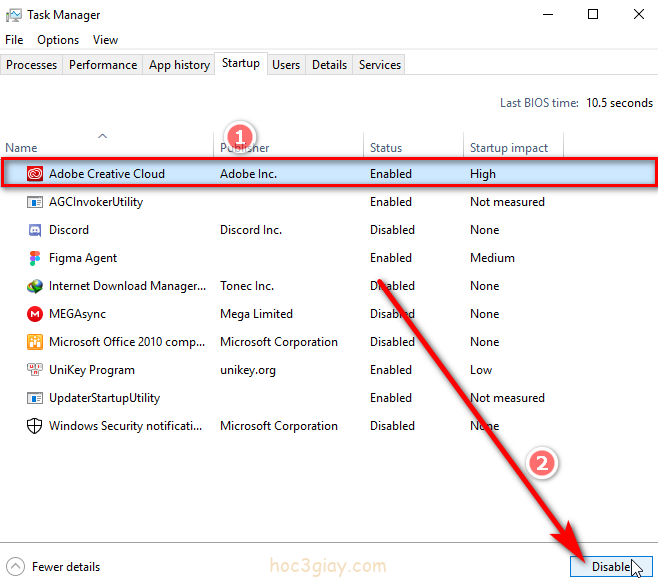This screenshot has height=587, width=658.
Task: Select the Windows Security notification shield icon
Action: (34, 426)
